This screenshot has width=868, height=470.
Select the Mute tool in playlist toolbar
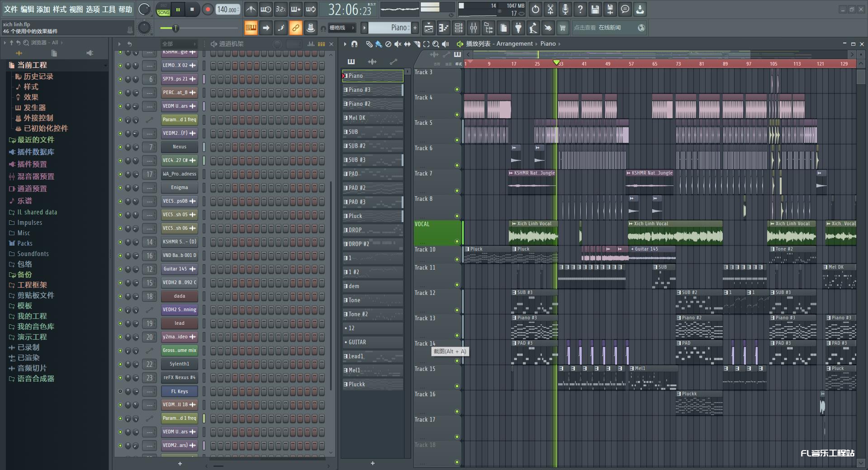[x=398, y=44]
